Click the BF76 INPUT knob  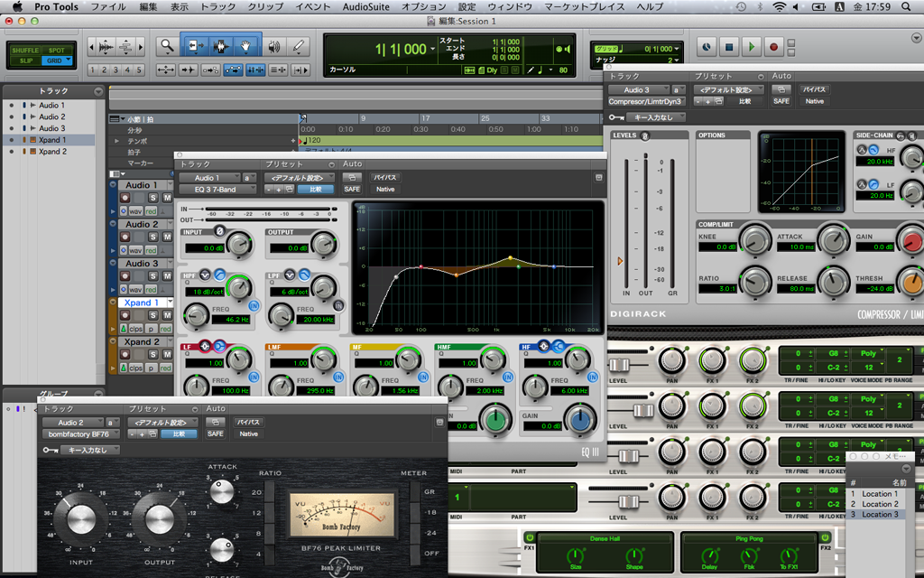pos(81,519)
